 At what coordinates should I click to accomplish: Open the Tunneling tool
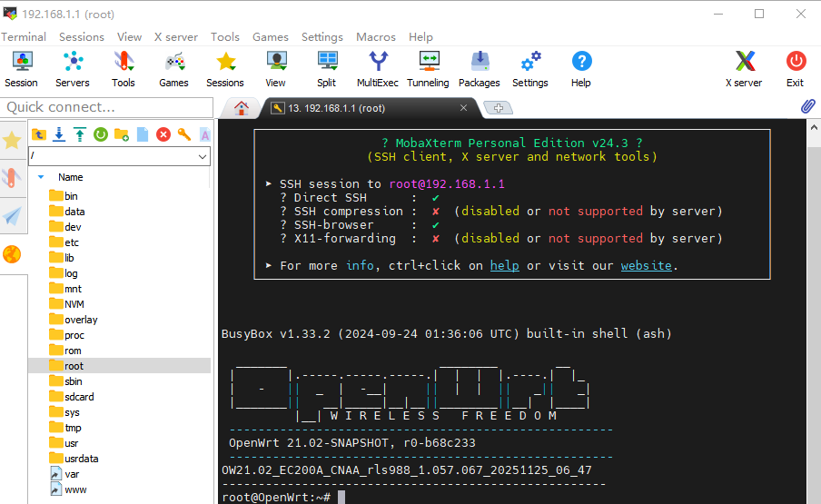click(429, 68)
